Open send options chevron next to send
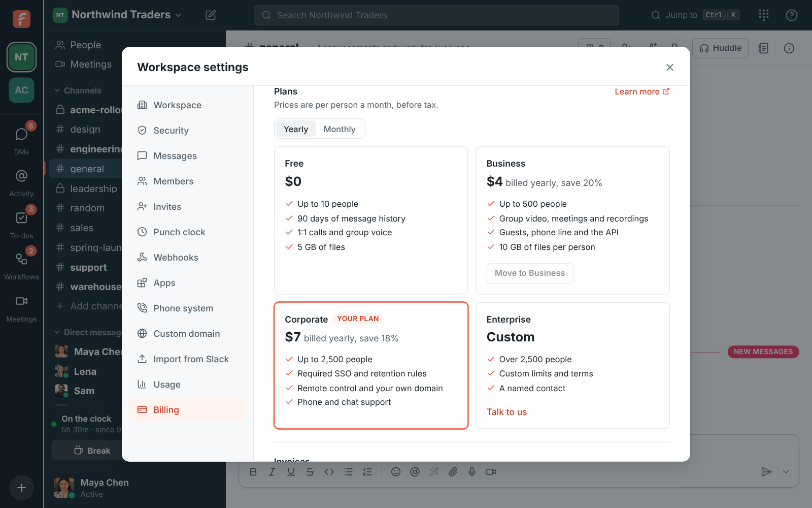 coord(786,472)
